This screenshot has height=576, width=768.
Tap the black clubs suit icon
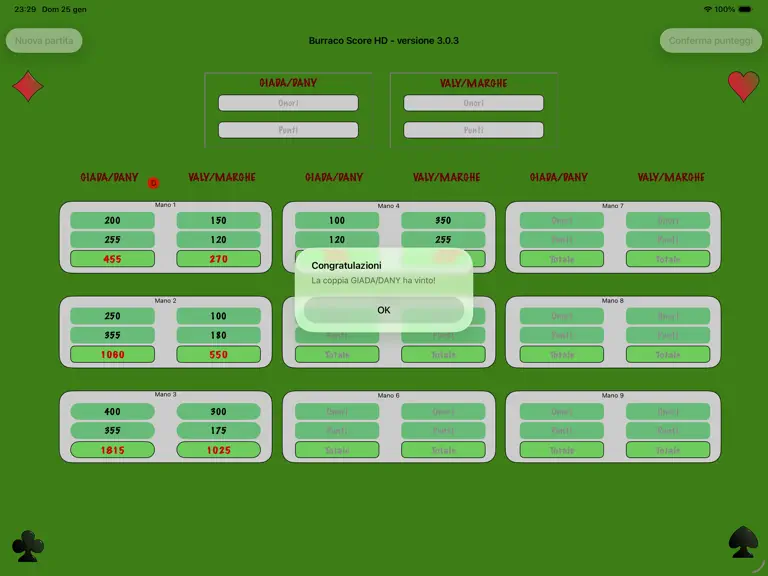(28, 546)
